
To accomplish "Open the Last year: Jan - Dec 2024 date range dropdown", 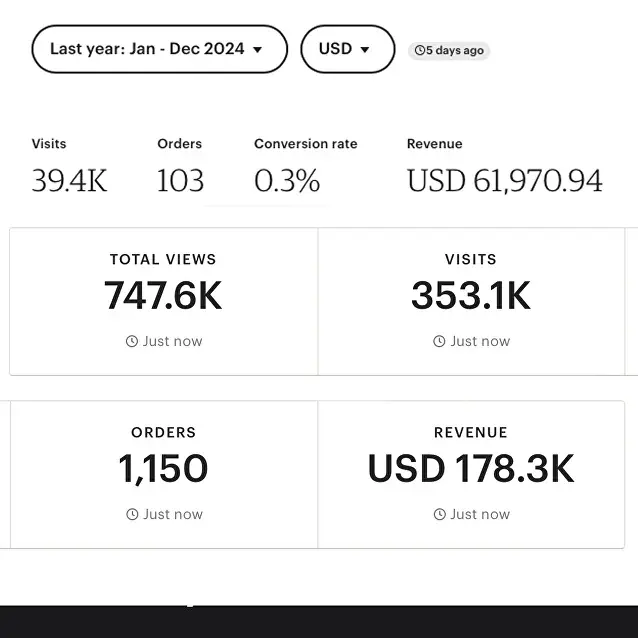I will [160, 49].
